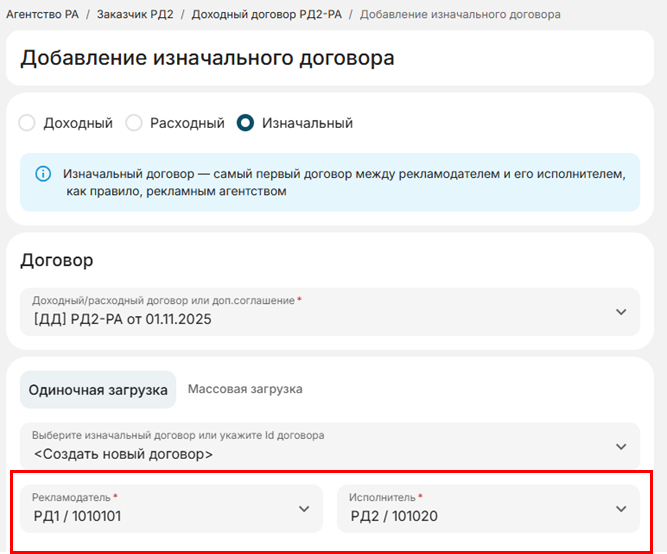Switch to the Одиночная загрузка tab
This screenshot has height=554, width=667.
(98, 390)
